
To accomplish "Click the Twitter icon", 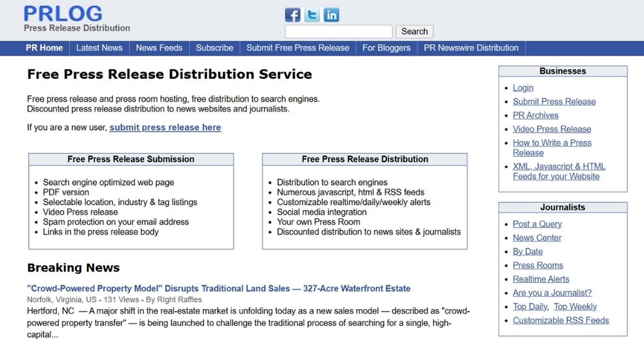I will tap(313, 14).
